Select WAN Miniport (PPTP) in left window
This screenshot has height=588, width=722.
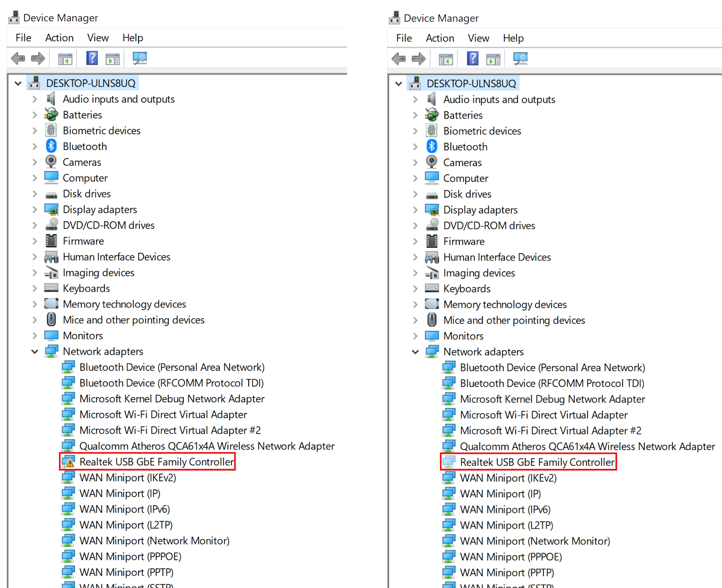point(126,572)
